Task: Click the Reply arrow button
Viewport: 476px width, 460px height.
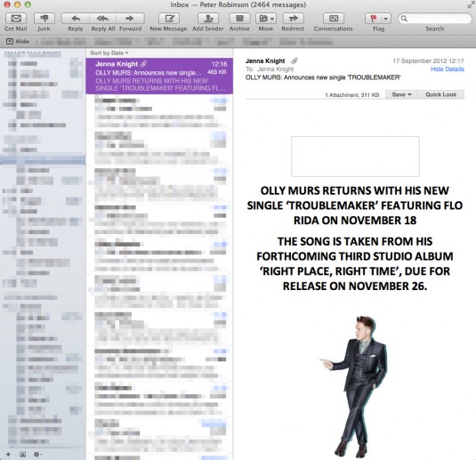Action: point(76,19)
